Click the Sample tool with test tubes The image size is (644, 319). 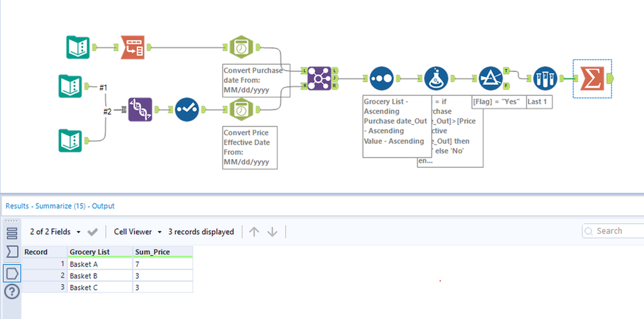(x=545, y=78)
